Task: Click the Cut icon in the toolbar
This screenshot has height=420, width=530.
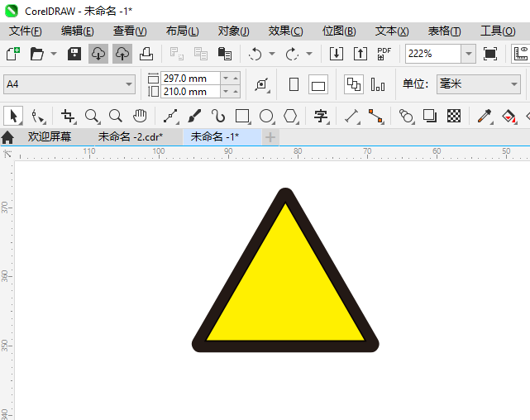Action: [176, 54]
